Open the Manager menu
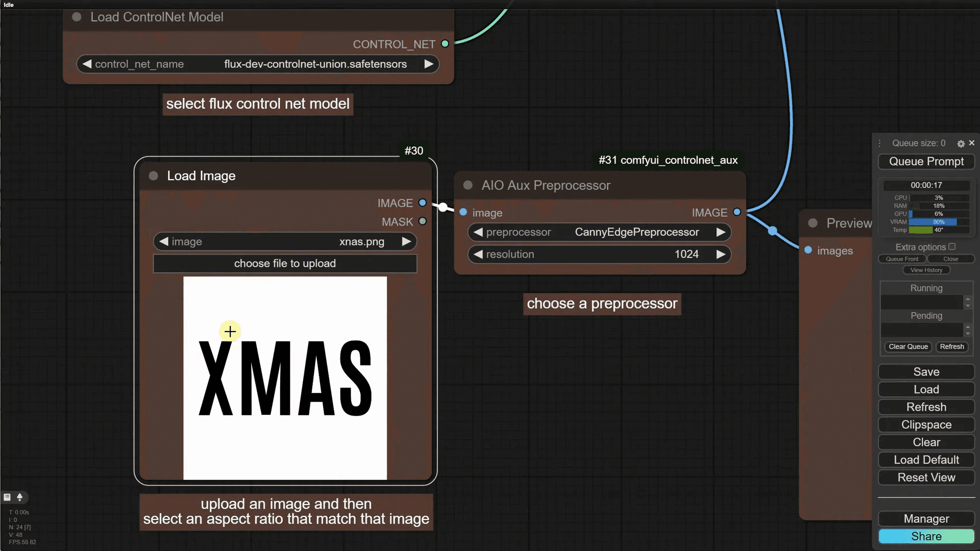 (x=926, y=519)
